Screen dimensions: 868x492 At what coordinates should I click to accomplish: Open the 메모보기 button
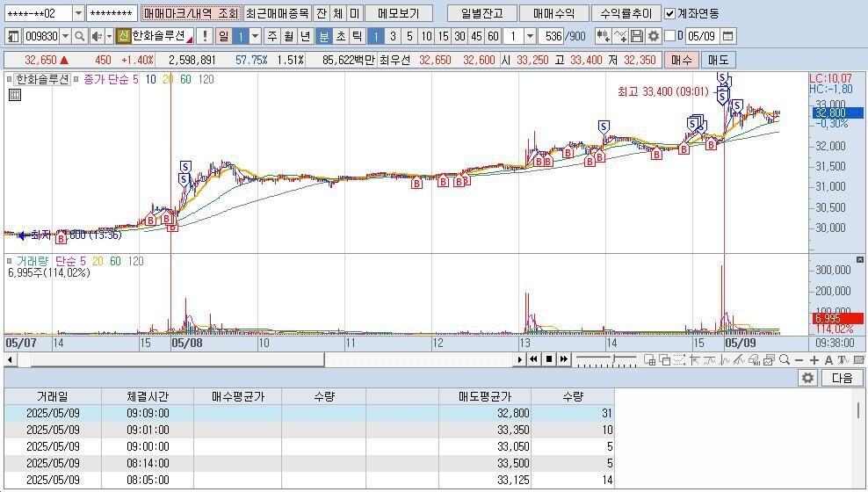(x=399, y=13)
